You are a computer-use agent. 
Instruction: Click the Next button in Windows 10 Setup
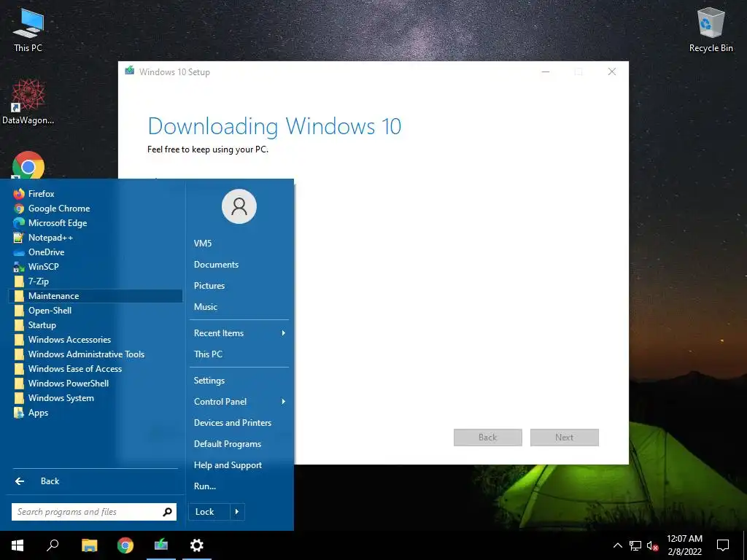tap(564, 437)
